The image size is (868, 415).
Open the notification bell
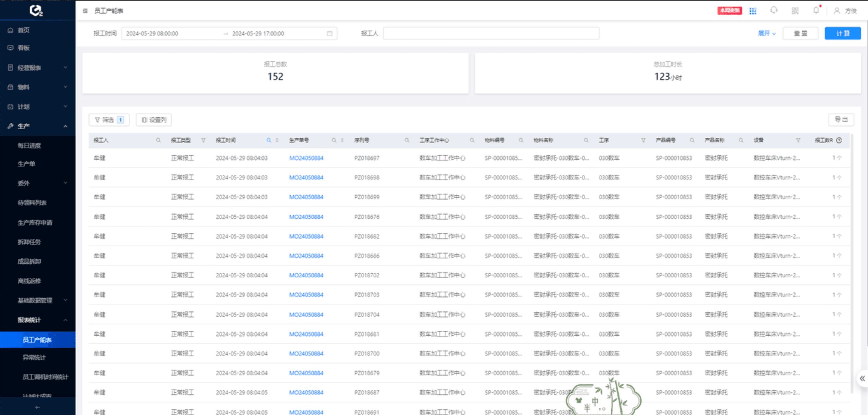pos(816,10)
